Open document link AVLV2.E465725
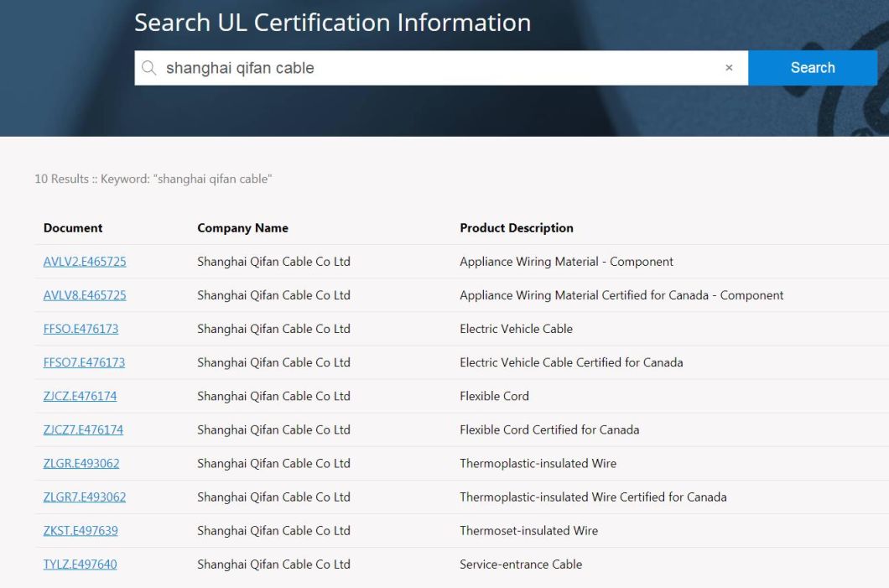 pos(85,262)
